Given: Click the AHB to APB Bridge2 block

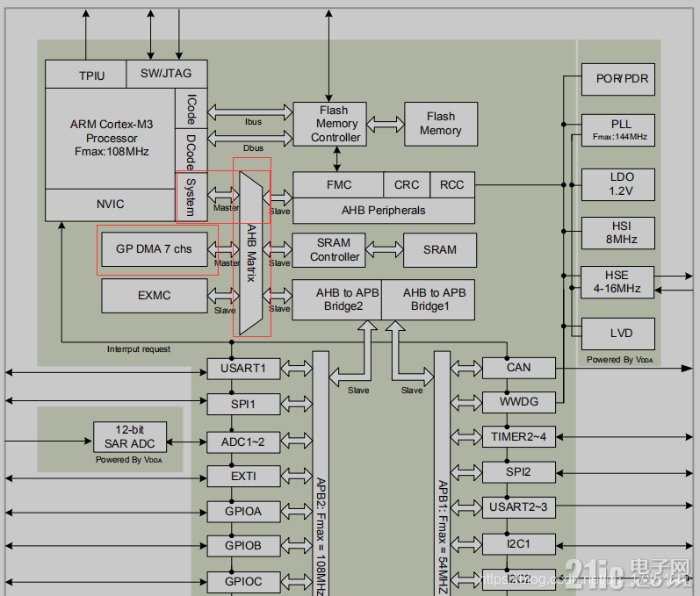Looking at the screenshot, I should point(337,300).
